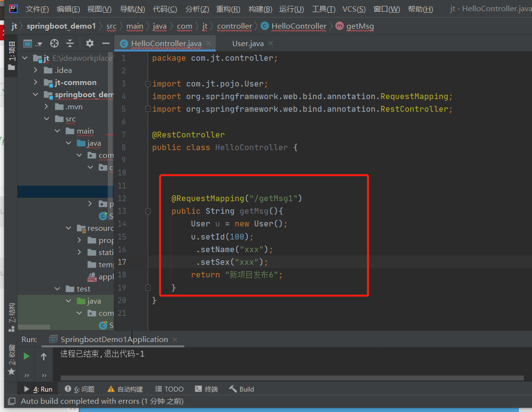
Task: Open the 帮助(H) menu
Action: (420, 9)
